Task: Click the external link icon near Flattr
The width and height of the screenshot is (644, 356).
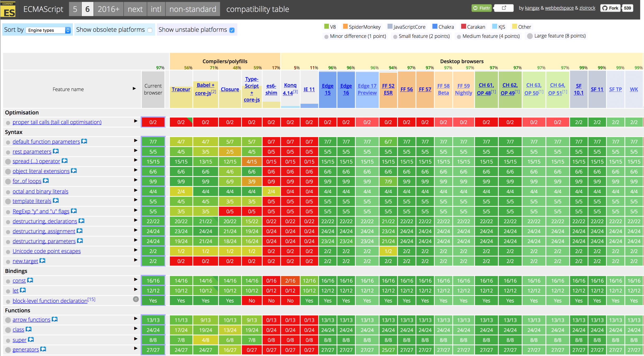Action: [504, 8]
